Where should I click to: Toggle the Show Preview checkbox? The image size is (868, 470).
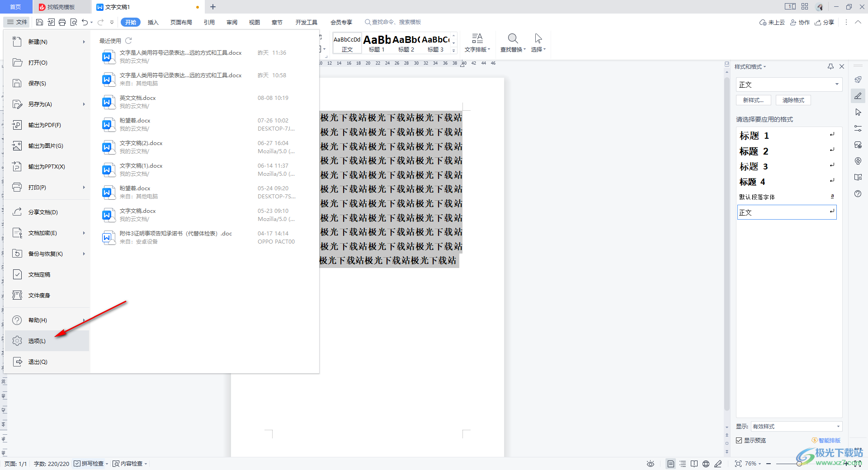click(739, 440)
